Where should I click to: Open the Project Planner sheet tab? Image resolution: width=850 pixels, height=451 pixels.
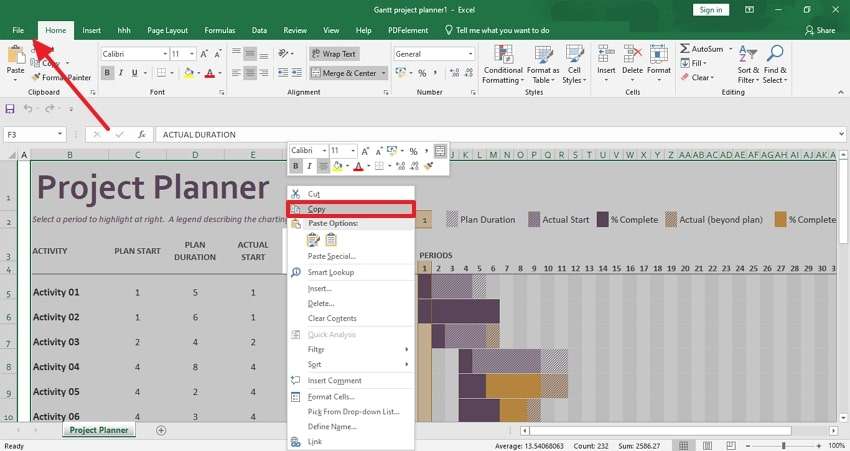(x=99, y=430)
